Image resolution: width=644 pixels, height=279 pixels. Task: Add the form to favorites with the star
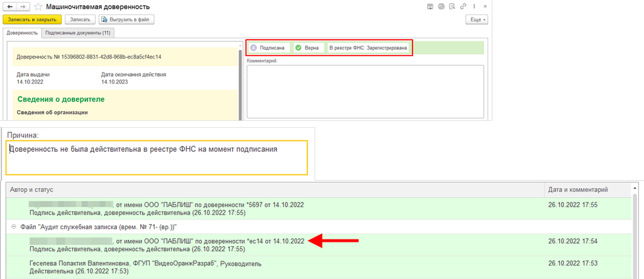click(38, 7)
